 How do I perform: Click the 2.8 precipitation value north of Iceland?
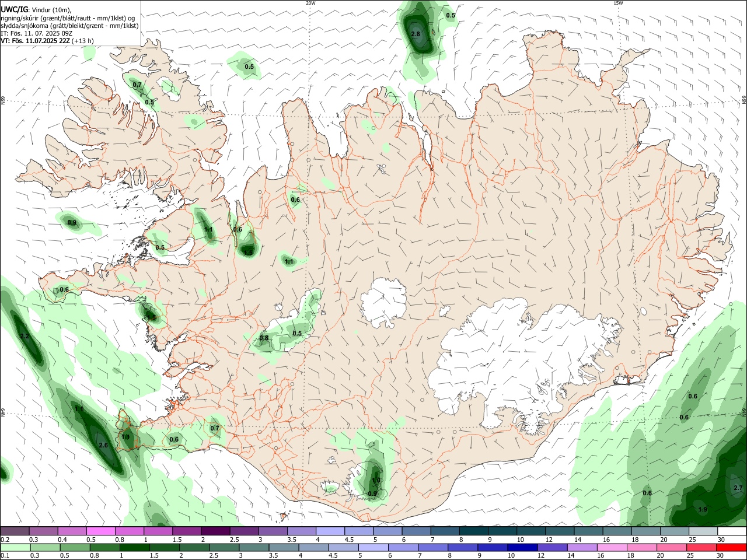(416, 34)
